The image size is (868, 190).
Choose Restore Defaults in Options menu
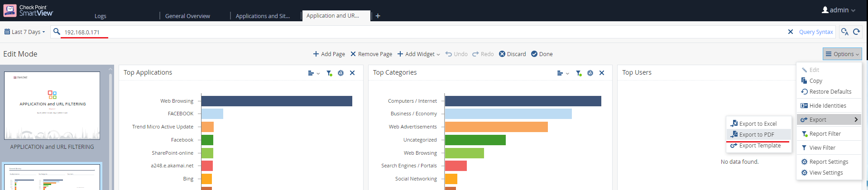coord(829,91)
